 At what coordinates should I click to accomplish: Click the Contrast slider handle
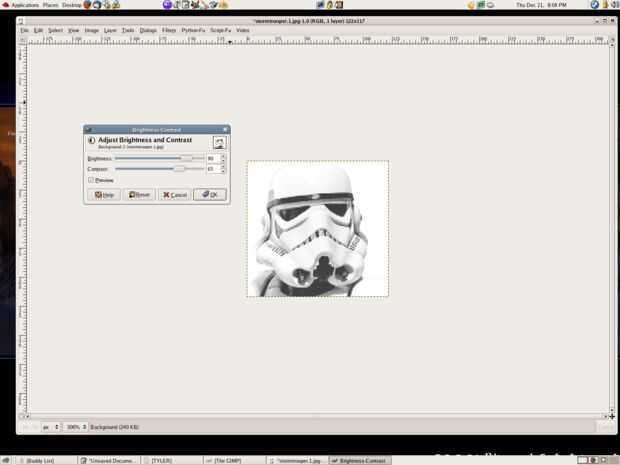(x=180, y=169)
